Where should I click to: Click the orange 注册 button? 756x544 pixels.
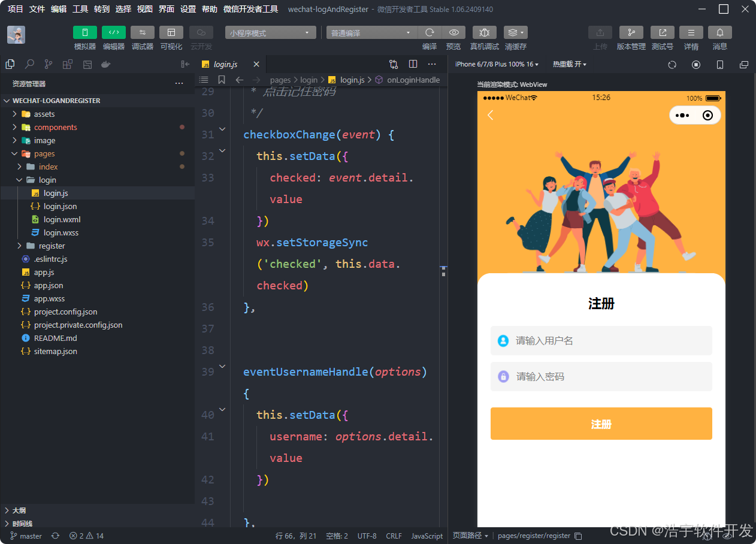(601, 424)
